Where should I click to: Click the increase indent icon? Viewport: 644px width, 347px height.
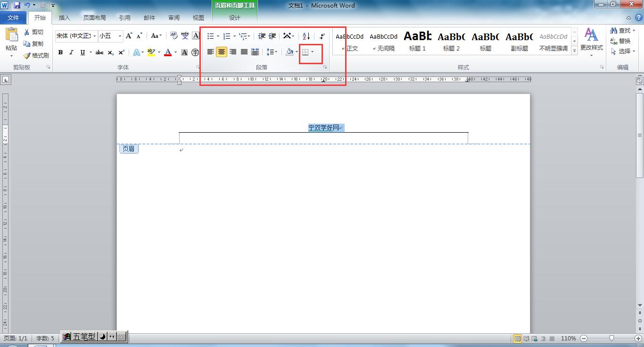coord(272,36)
